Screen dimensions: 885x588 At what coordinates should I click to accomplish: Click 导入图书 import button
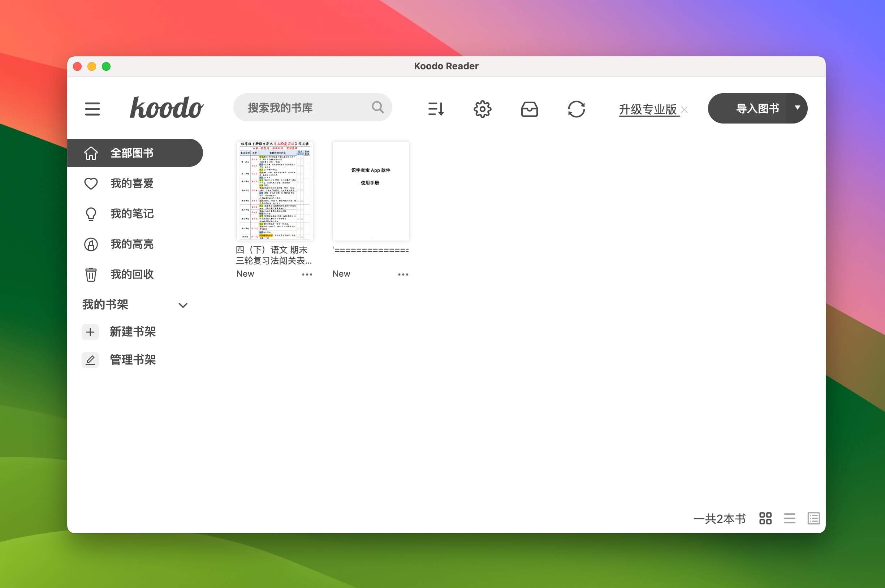(x=747, y=108)
